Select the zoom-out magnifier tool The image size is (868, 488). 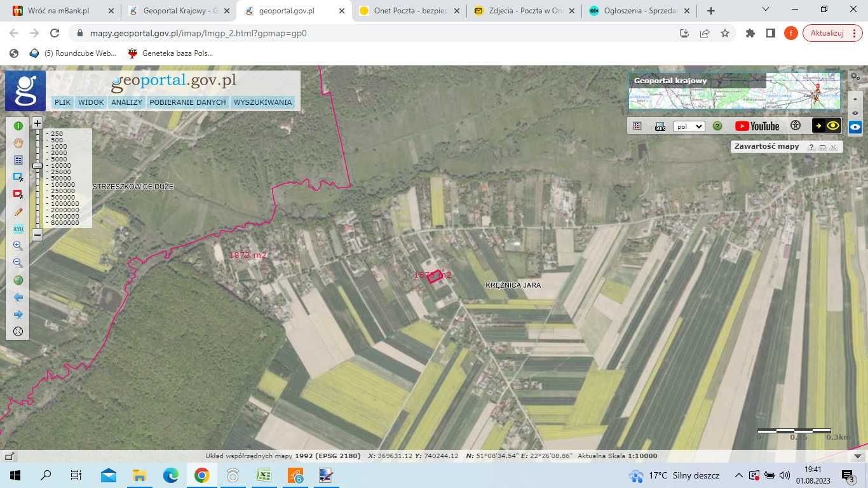pyautogui.click(x=18, y=263)
